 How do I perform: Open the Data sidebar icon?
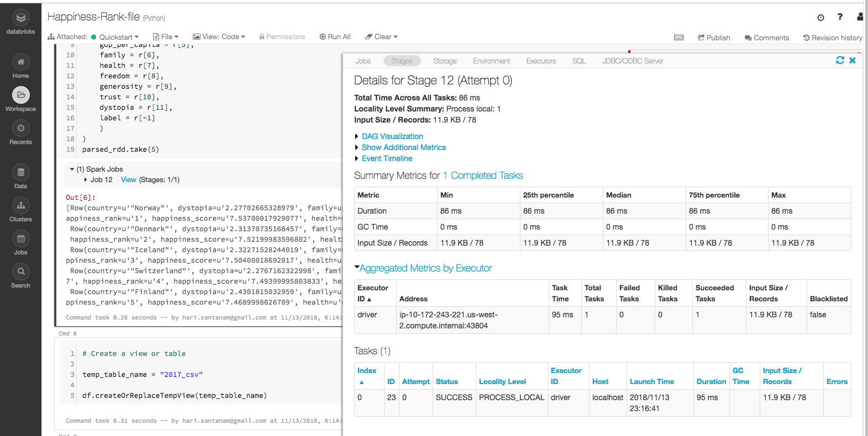[20, 173]
